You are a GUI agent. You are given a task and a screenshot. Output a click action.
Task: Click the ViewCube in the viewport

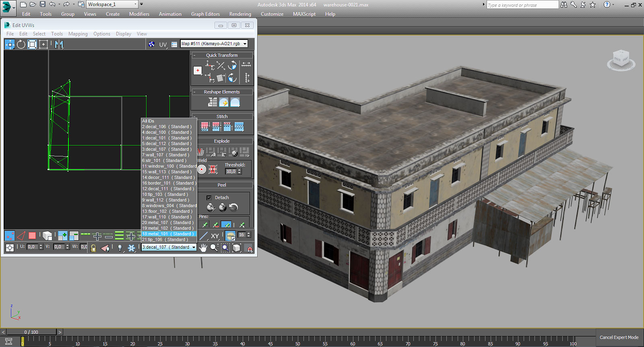[x=621, y=60]
